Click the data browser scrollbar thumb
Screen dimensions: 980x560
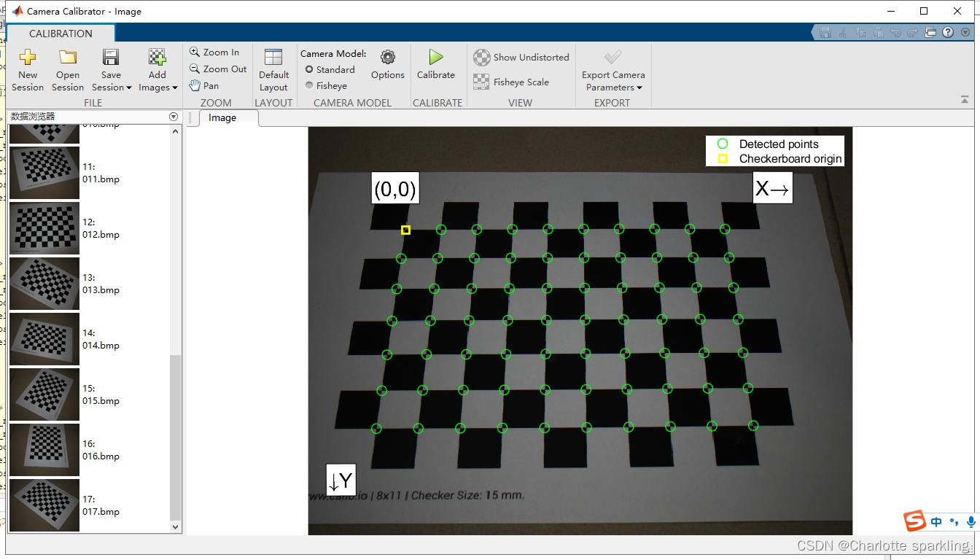[x=175, y=437]
